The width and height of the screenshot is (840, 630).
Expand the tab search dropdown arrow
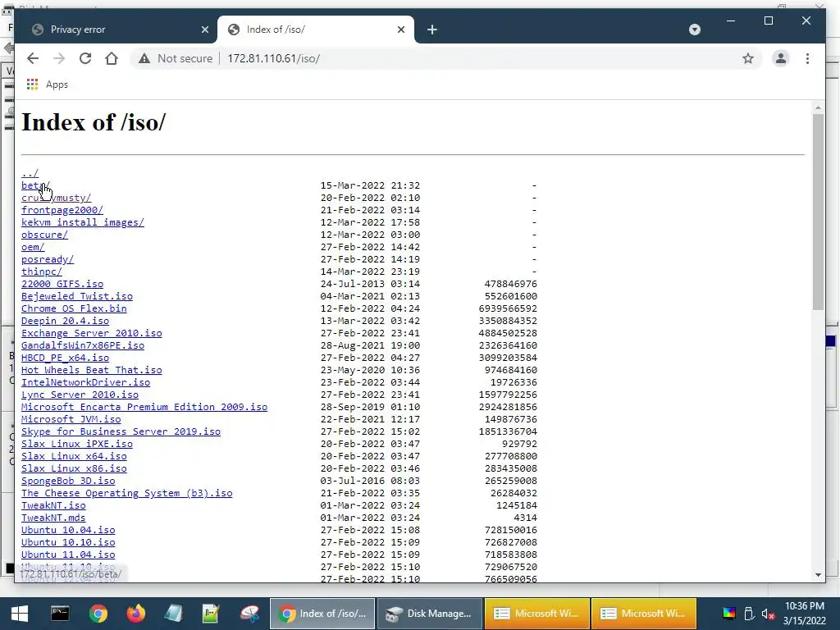(694, 30)
